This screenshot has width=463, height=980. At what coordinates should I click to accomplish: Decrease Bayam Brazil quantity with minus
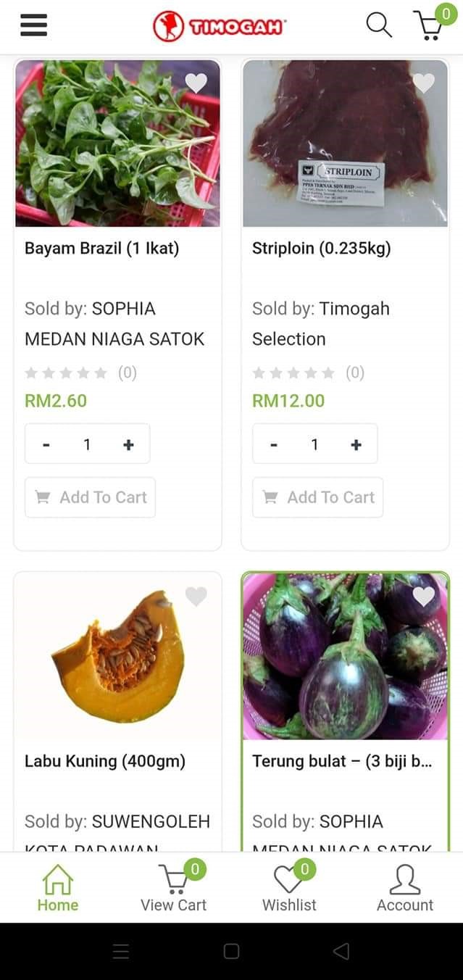tap(46, 444)
